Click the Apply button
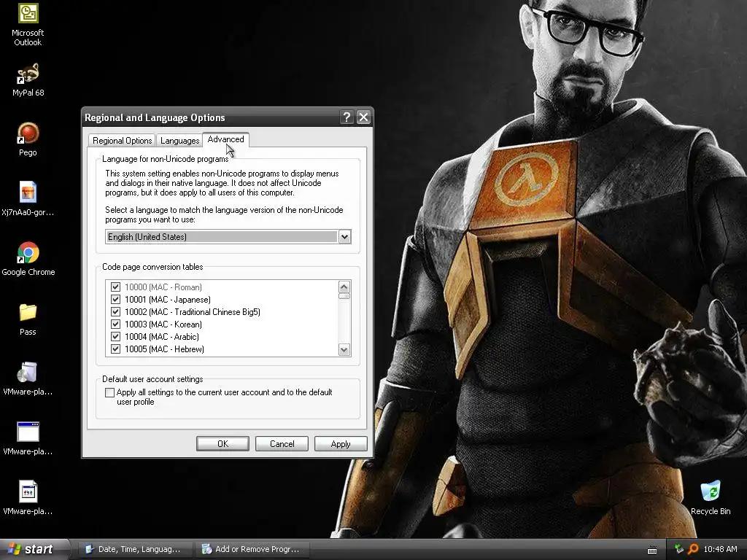 [x=341, y=444]
